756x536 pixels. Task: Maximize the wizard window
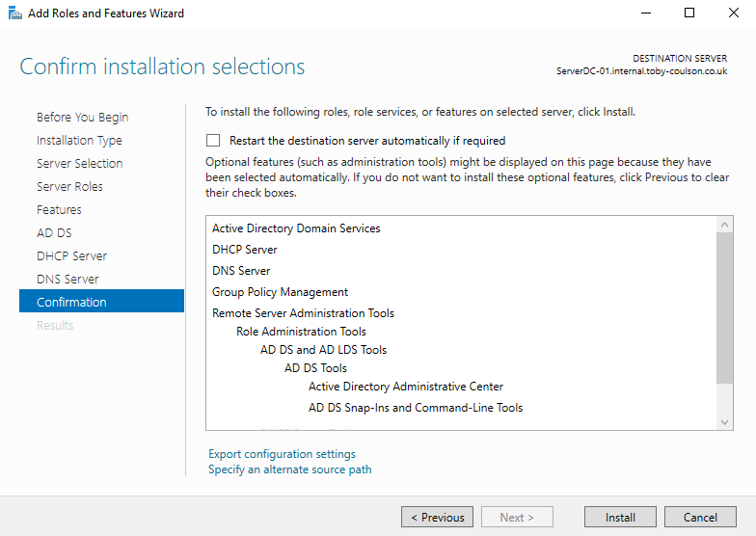[x=688, y=13]
